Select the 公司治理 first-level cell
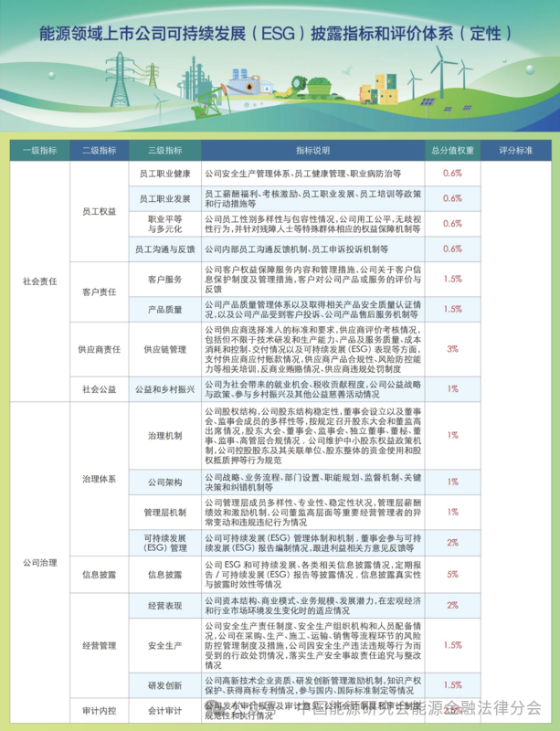The image size is (560, 731). 40,563
